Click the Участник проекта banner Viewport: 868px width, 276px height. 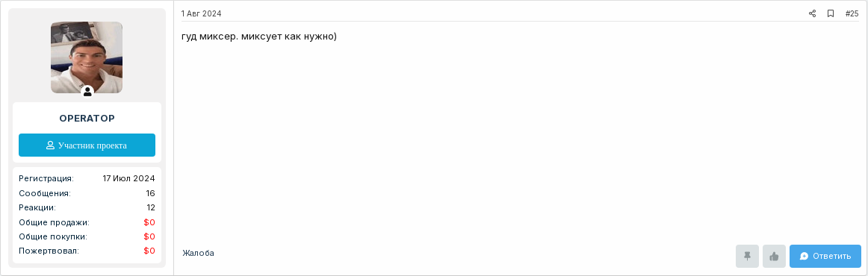[x=87, y=145]
